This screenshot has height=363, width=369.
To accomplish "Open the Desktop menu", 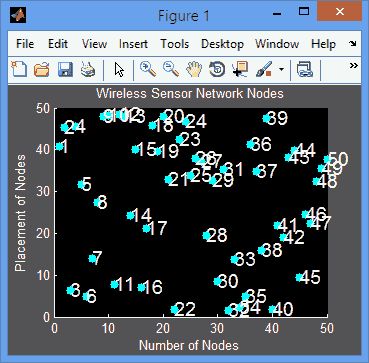I will pos(222,44).
